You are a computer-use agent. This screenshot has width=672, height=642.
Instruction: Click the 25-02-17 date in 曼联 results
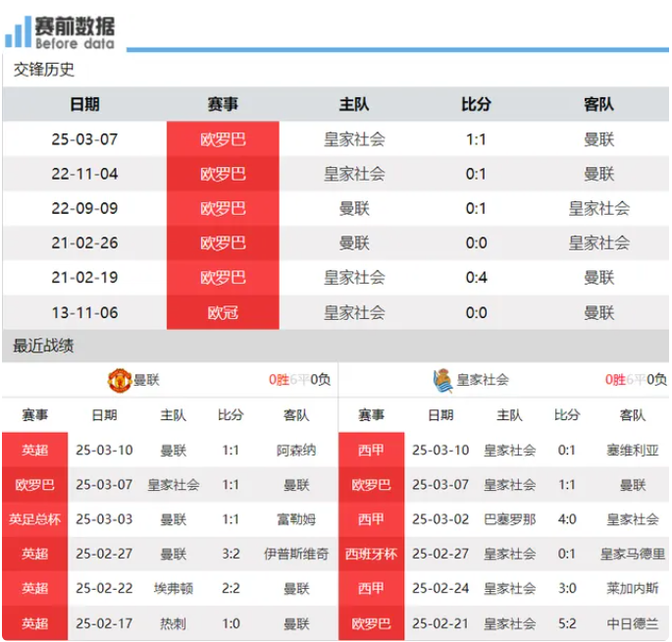104,623
